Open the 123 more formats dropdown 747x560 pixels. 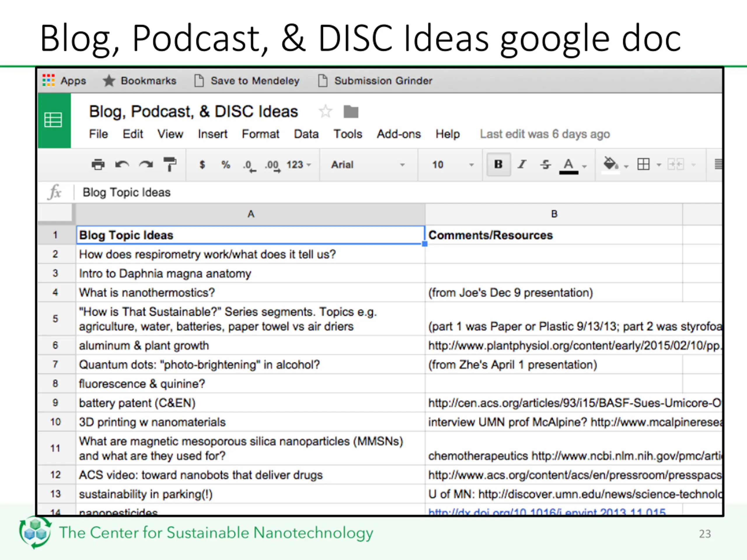point(299,164)
